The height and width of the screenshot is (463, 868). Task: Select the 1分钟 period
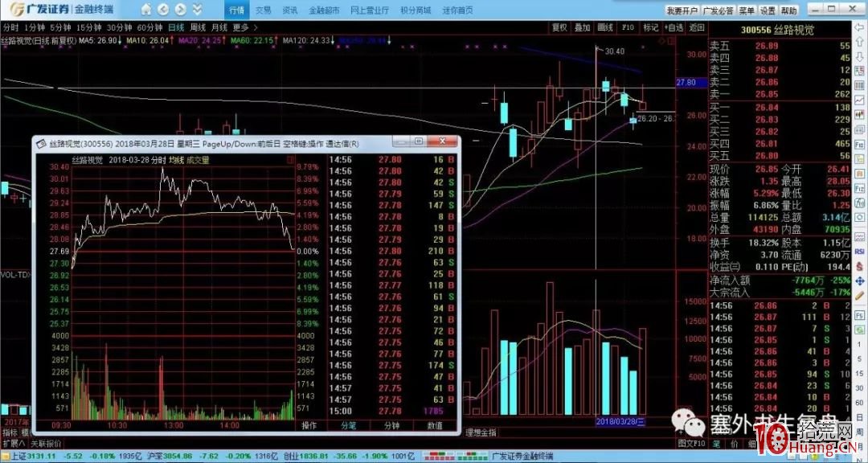[35, 27]
